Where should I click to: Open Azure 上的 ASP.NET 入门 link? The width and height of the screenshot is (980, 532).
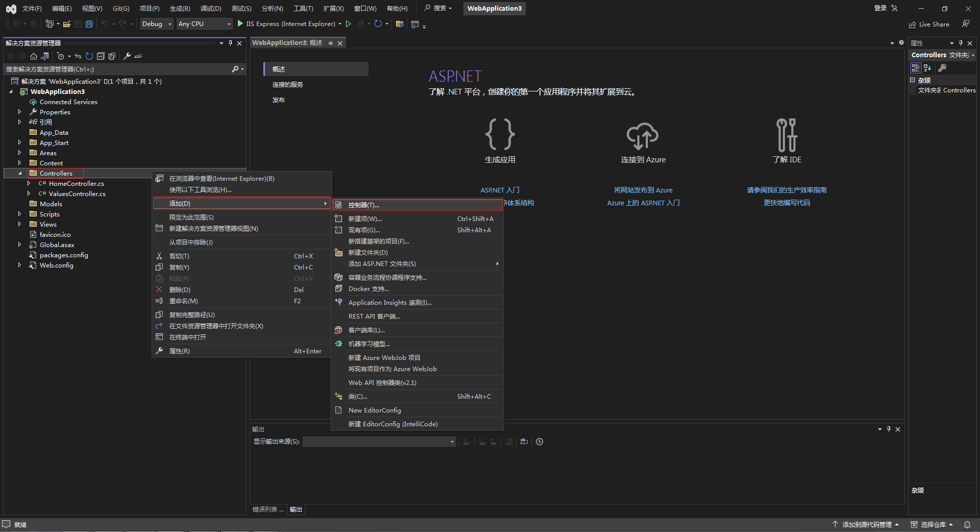643,203
